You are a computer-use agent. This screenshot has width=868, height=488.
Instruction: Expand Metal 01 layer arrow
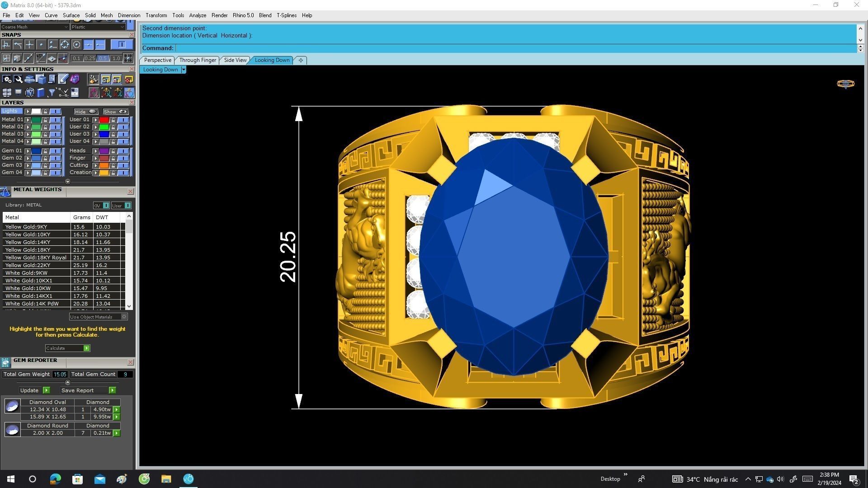28,120
